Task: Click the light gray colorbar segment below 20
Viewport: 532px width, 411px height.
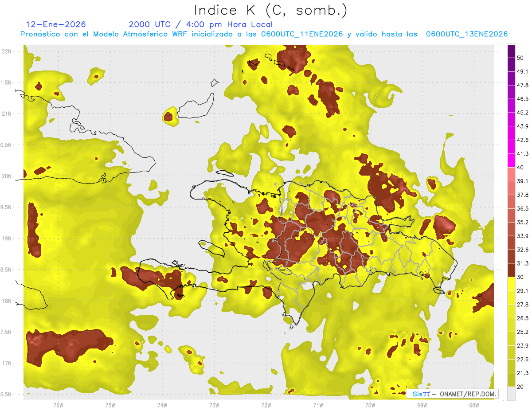Action: (x=511, y=394)
